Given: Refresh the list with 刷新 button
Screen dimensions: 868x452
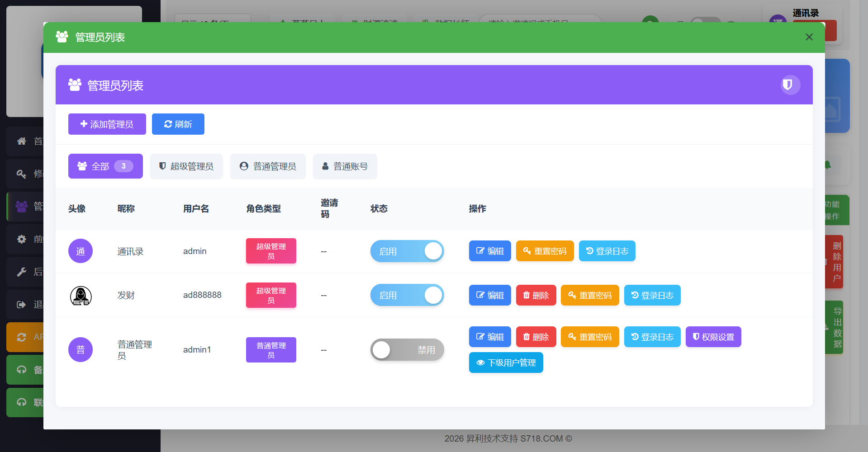Looking at the screenshot, I should pos(178,124).
